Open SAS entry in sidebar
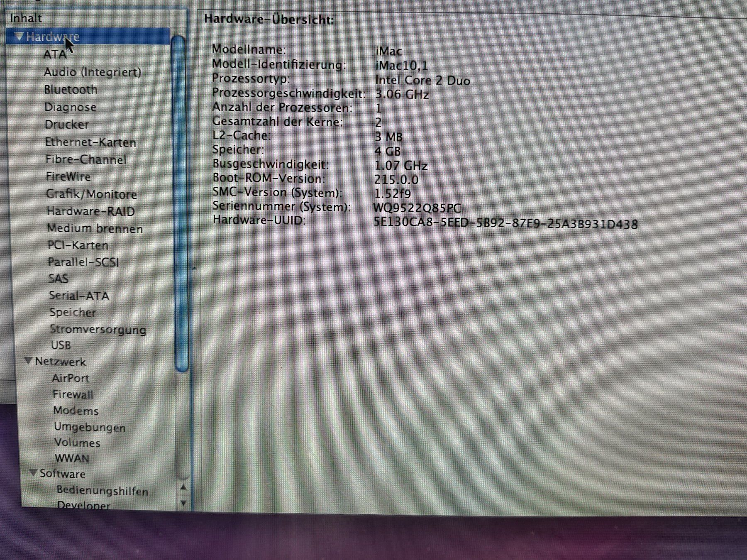This screenshot has width=747, height=560. pyautogui.click(x=59, y=279)
